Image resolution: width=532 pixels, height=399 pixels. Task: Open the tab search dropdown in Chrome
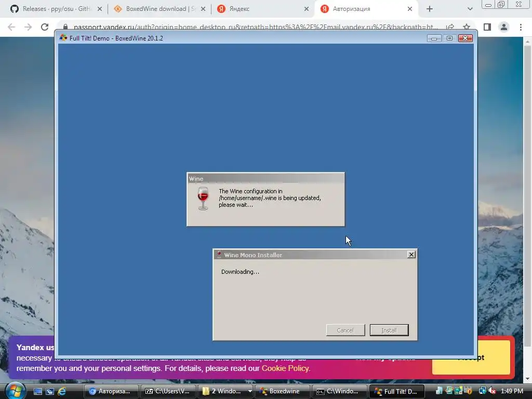click(470, 9)
